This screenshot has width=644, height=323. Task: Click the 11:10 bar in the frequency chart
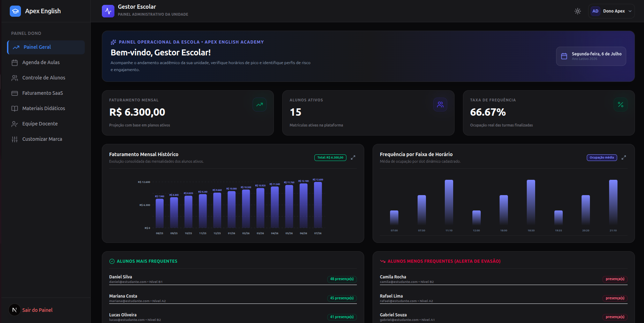point(449,202)
